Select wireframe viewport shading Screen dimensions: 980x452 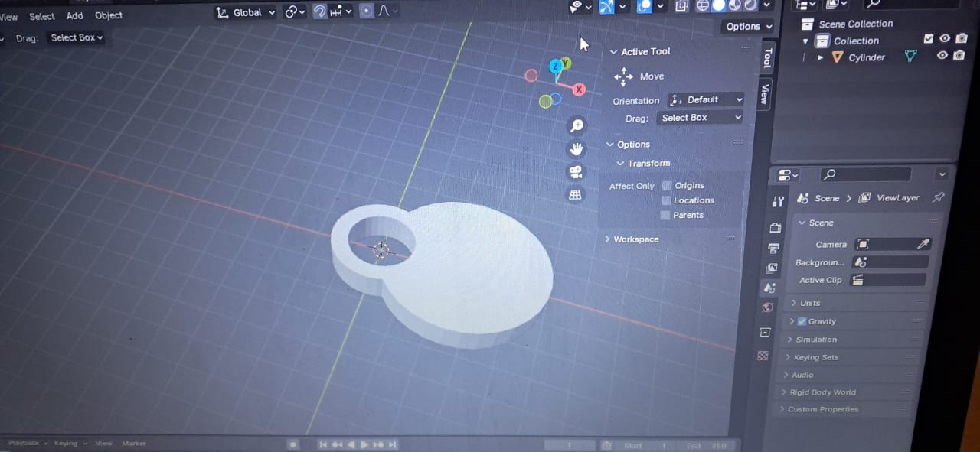(x=704, y=5)
